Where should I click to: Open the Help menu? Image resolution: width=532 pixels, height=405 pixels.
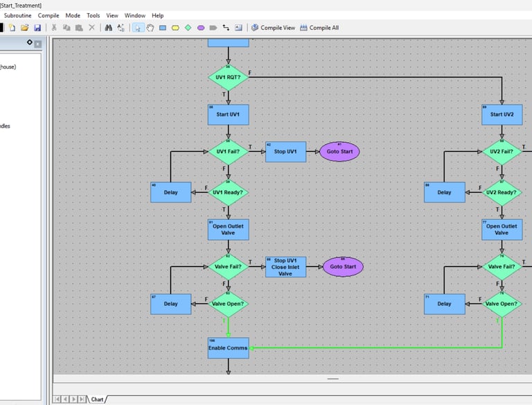click(x=158, y=16)
